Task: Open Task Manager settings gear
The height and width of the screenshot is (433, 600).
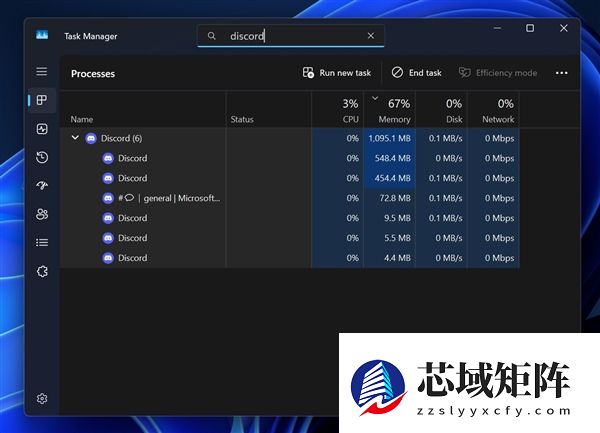Action: (x=42, y=399)
